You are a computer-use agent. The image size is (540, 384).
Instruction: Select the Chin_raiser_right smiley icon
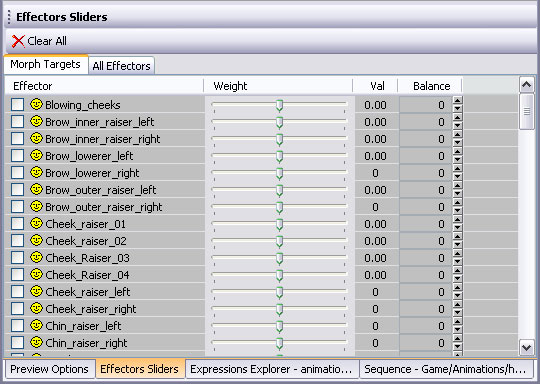(x=36, y=342)
